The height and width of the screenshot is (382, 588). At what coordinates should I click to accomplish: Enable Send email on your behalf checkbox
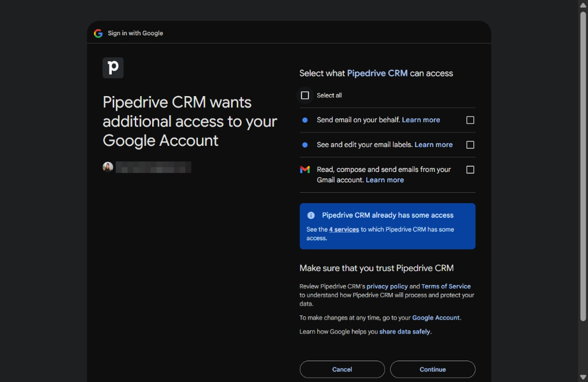[470, 120]
